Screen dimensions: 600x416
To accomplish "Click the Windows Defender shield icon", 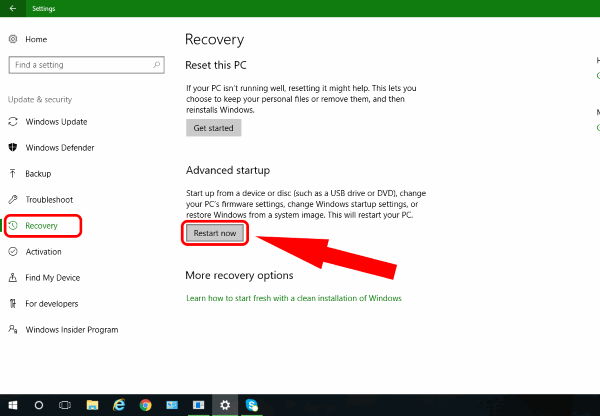I will coord(13,147).
